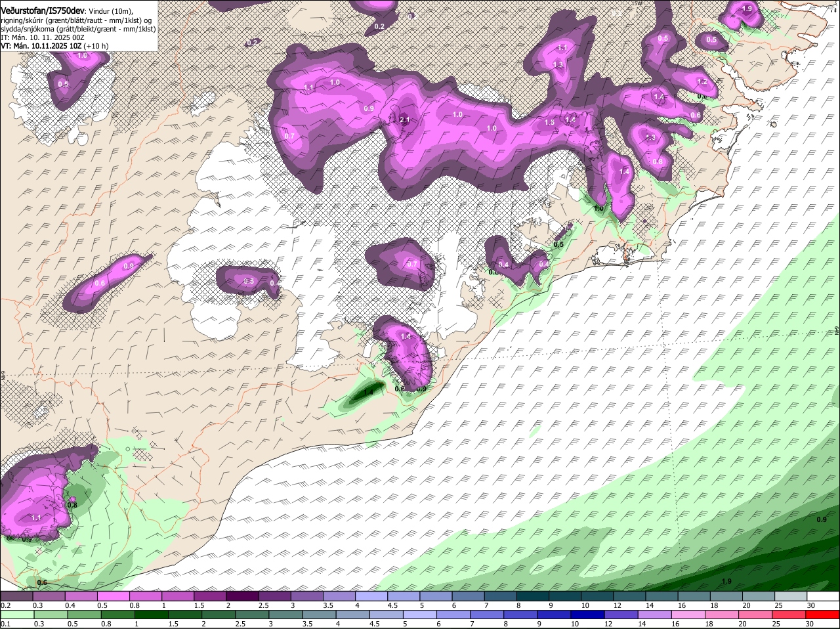Click the '(+10 h)' forecast offset text
Image resolution: width=840 pixels, height=629 pixels.
pos(96,46)
